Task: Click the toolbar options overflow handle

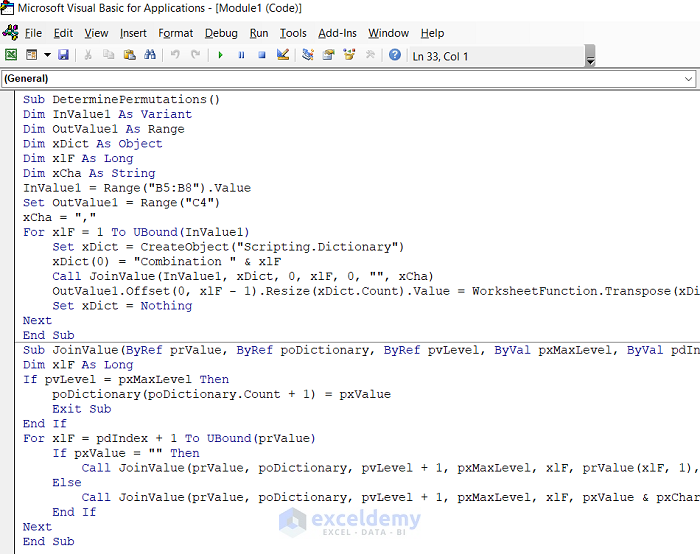Action: point(590,56)
